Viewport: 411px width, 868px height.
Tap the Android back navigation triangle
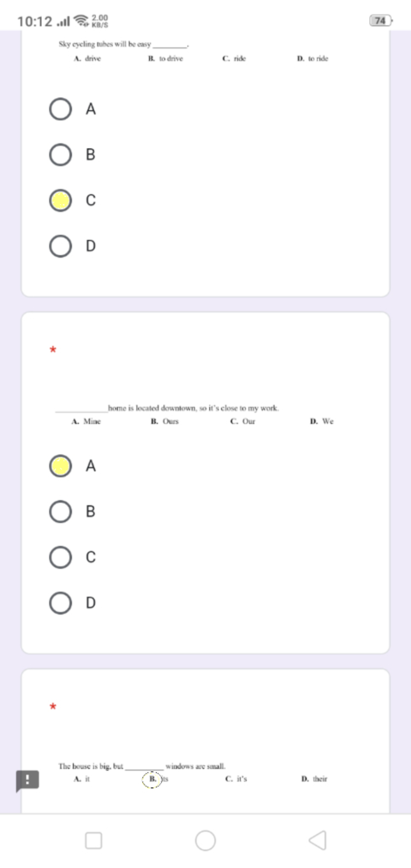click(317, 840)
